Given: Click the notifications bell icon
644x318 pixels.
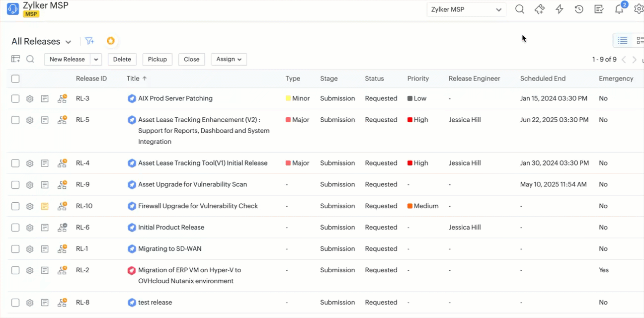Looking at the screenshot, I should click(x=619, y=9).
